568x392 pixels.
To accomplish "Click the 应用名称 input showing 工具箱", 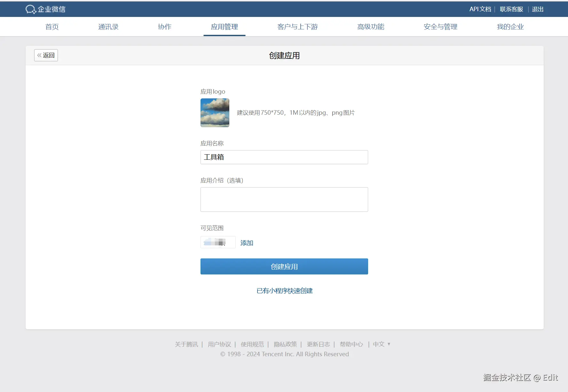I will click(x=284, y=157).
